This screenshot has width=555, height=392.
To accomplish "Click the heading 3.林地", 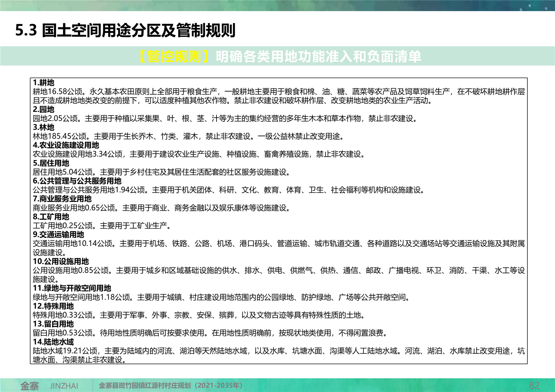I will [44, 127].
